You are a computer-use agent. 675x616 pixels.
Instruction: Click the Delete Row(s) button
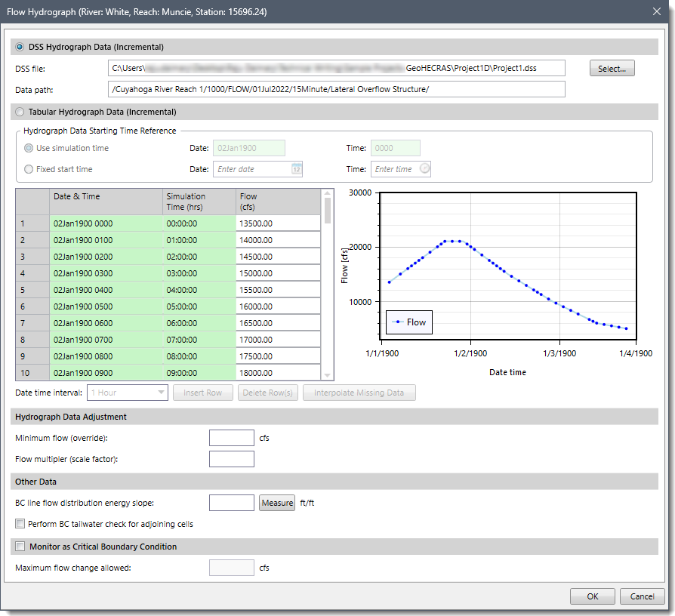coord(268,393)
